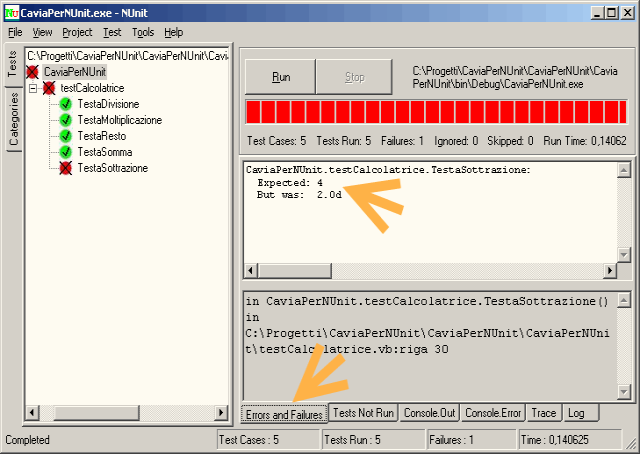Open the View menu
The height and width of the screenshot is (454, 640).
coord(42,32)
